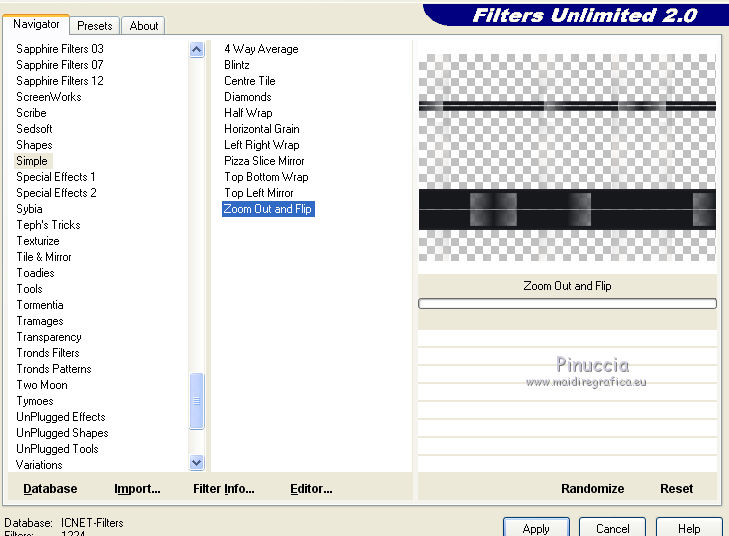This screenshot has width=729, height=536.
Task: Select UnPlugged Tools category
Action: [58, 449]
